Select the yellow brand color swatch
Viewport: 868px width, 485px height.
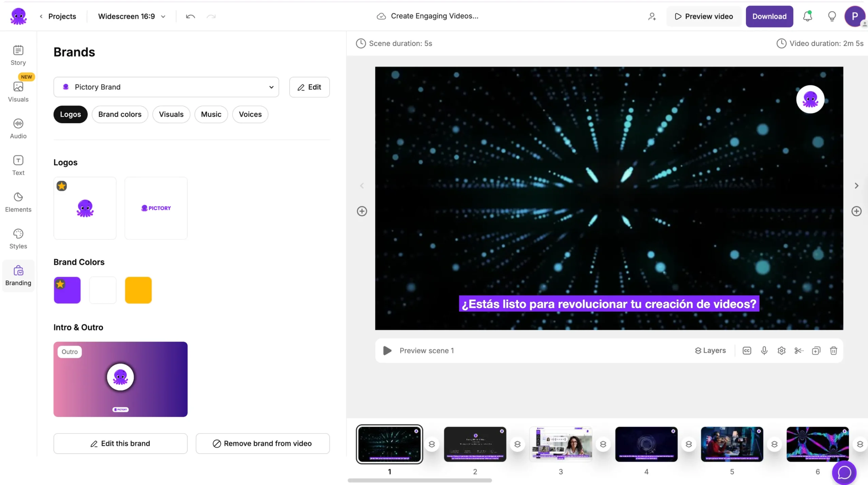click(138, 290)
